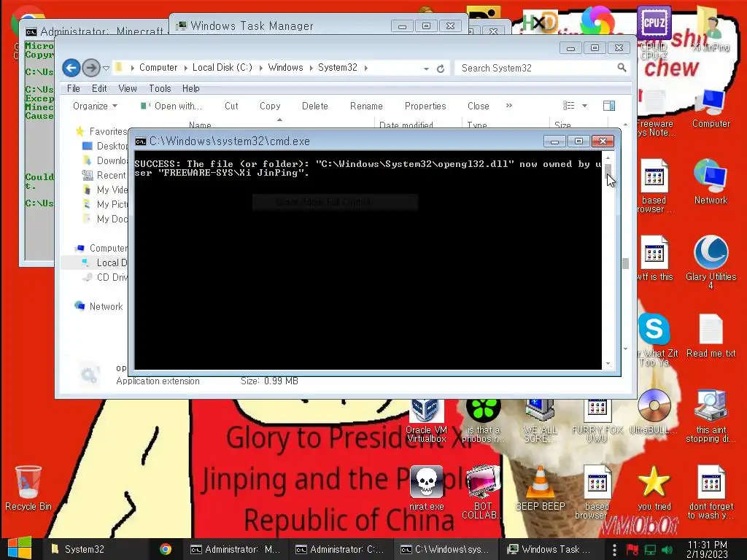Image resolution: width=747 pixels, height=560 pixels.
Task: Expand the arrow after Windows in breadcrumb
Action: pyautogui.click(x=311, y=68)
